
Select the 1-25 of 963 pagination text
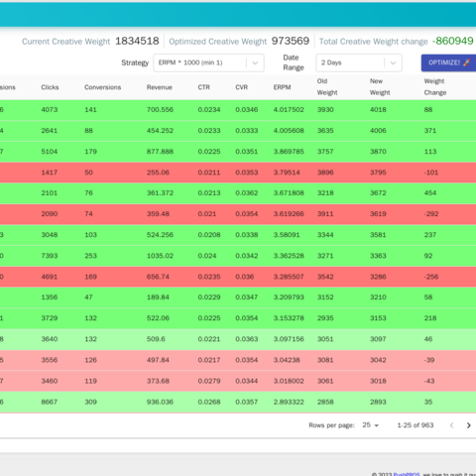pyautogui.click(x=416, y=425)
